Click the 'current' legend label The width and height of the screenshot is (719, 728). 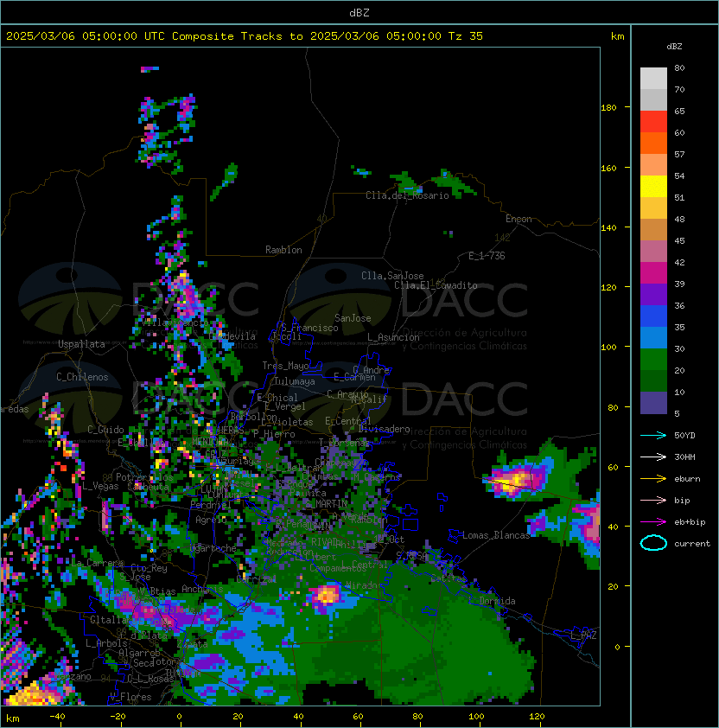692,543
